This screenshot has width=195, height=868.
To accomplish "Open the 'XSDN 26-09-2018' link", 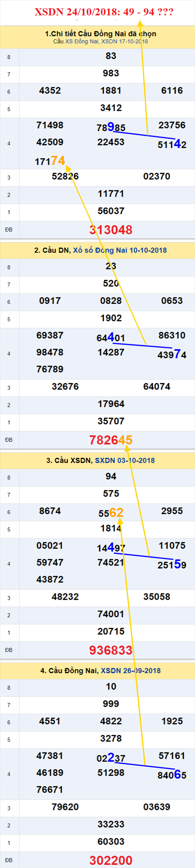I will [x=130, y=671].
